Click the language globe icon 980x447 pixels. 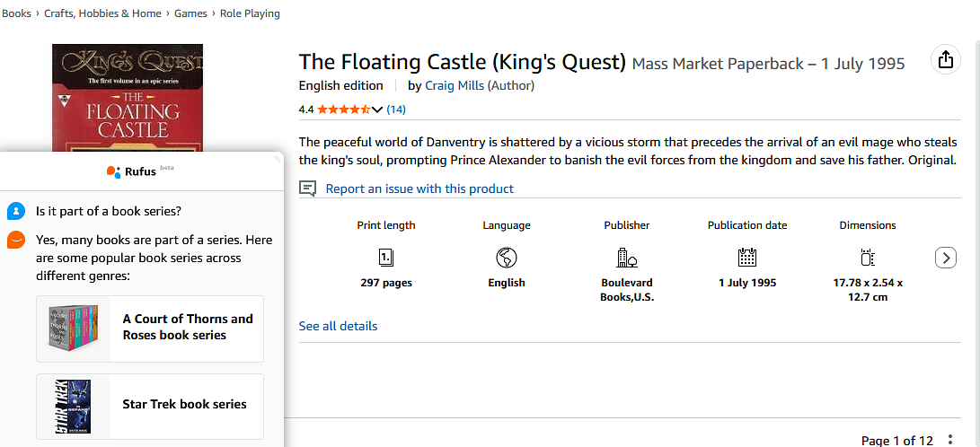pos(507,258)
